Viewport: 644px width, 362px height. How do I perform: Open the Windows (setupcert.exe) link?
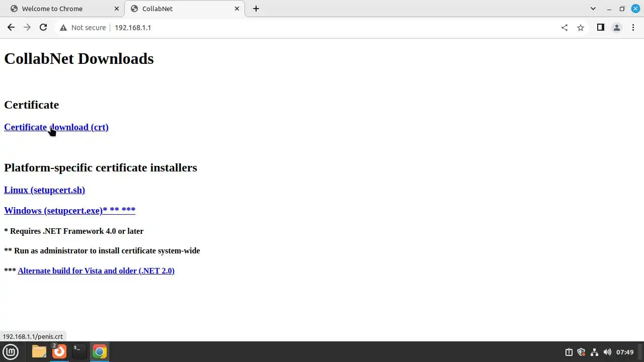(69, 211)
